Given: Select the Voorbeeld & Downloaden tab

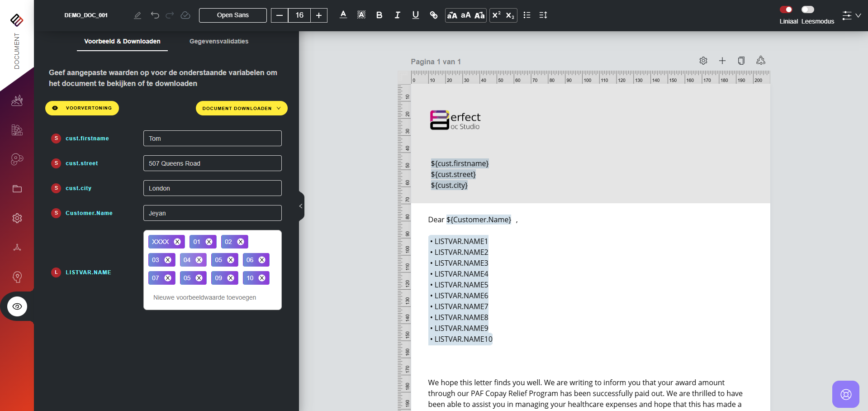Looking at the screenshot, I should (x=122, y=41).
